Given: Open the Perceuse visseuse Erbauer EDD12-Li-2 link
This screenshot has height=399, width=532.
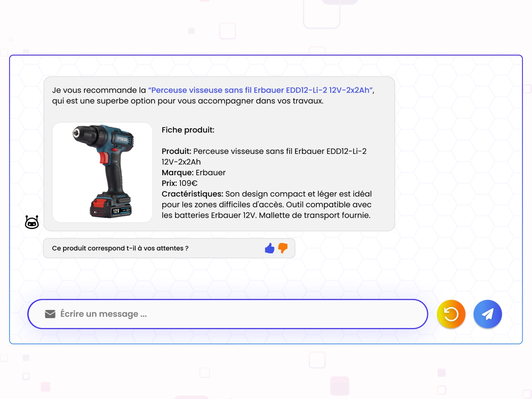Looking at the screenshot, I should pyautogui.click(x=261, y=90).
